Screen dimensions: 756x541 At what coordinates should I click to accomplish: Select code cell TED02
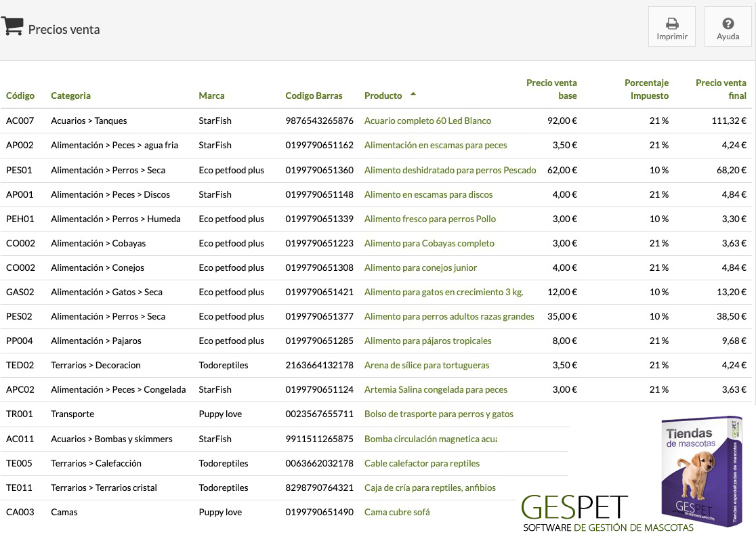tap(20, 365)
